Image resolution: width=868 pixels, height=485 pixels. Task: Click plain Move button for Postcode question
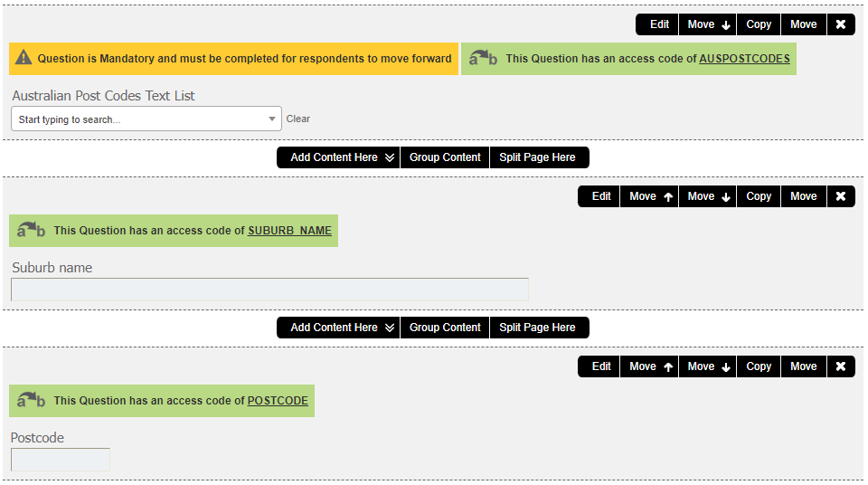804,366
